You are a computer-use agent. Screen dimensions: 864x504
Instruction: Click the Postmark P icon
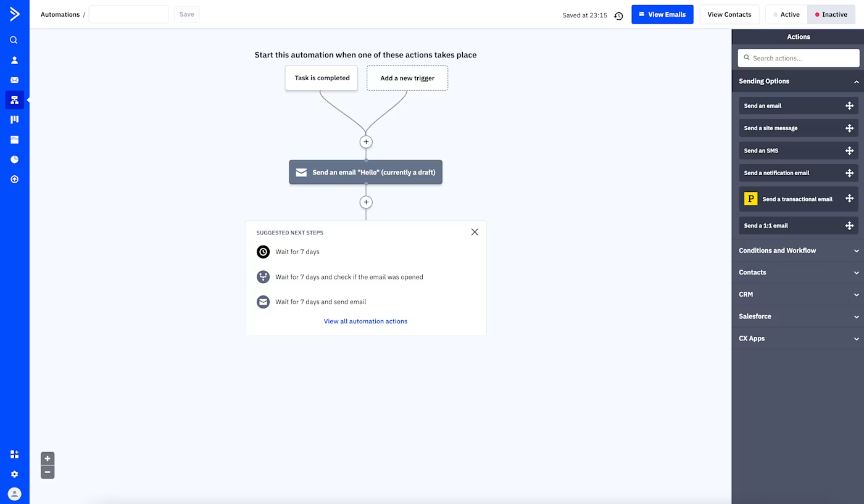click(750, 199)
